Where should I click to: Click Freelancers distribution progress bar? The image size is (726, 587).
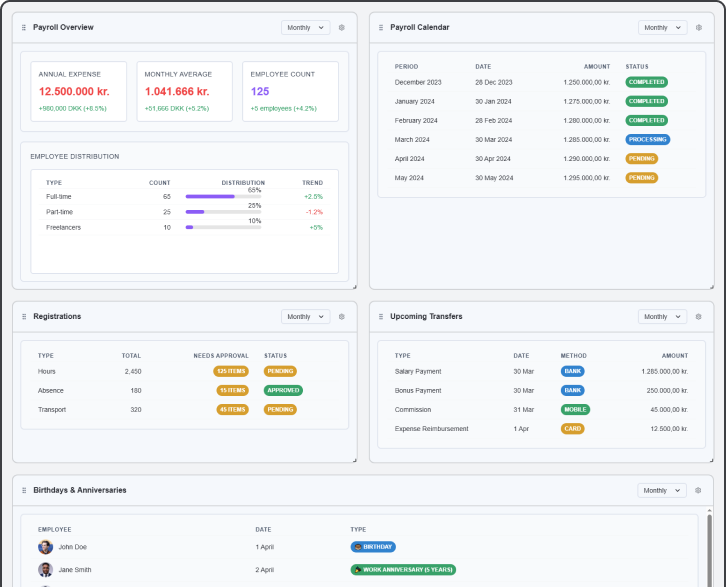tap(223, 227)
